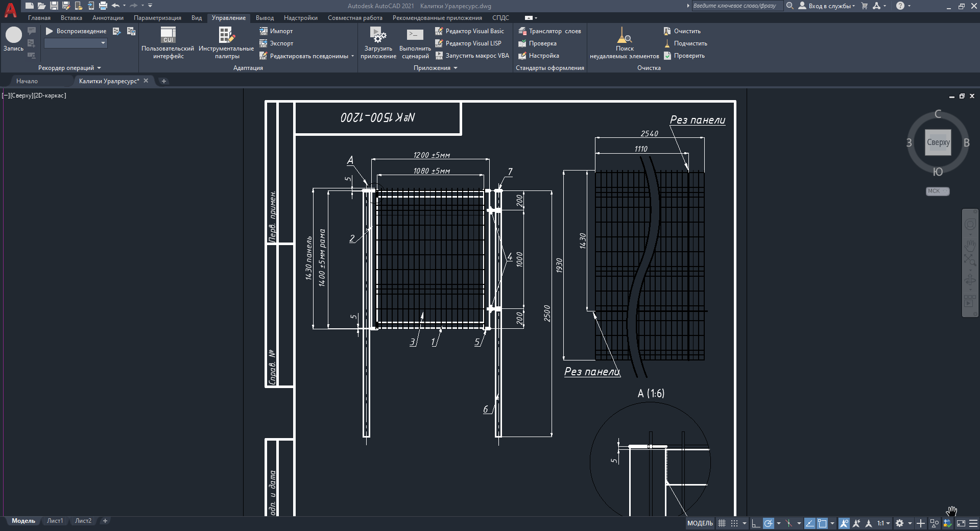Click the Clean Screen fullscreen icon
Viewport: 980px width, 531px height.
click(961, 523)
